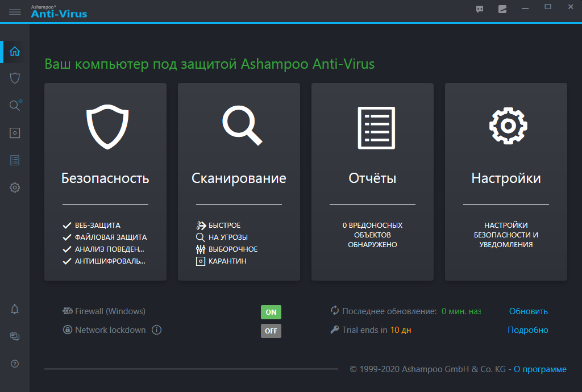
Task: Click the ВЫБОРОЧНОЕ sliders icon
Action: coord(201,249)
